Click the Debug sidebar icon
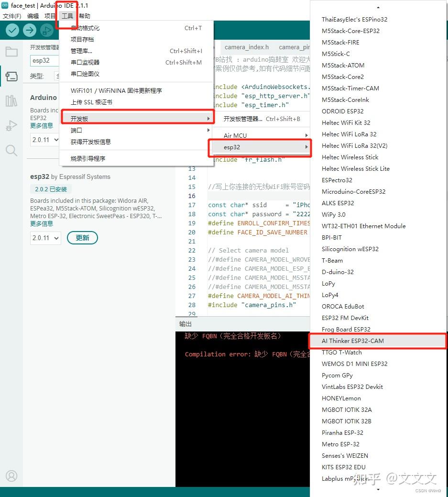The image size is (448, 497). [x=11, y=125]
